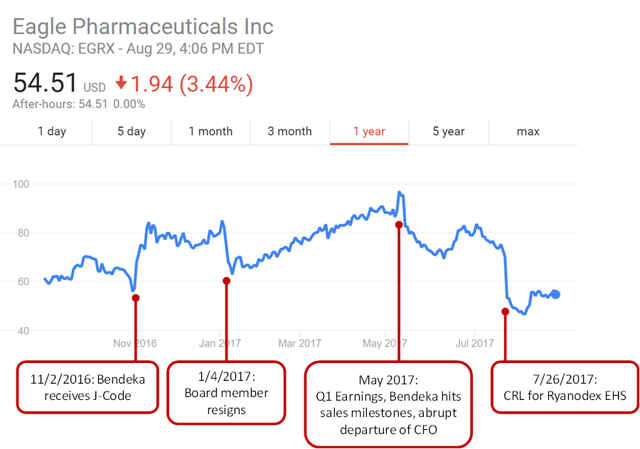The height and width of the screenshot is (449, 640).
Task: Click the red down-arrow price change icon
Action: 121,83
